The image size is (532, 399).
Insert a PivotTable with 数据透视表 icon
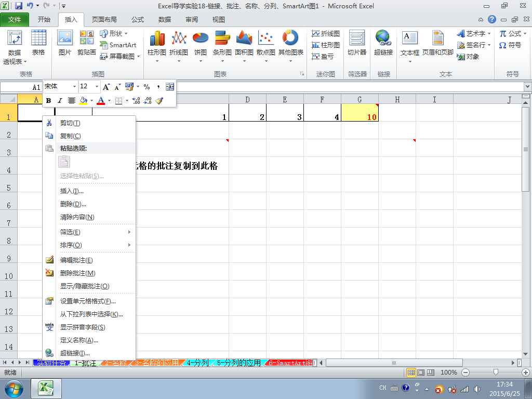click(x=14, y=47)
